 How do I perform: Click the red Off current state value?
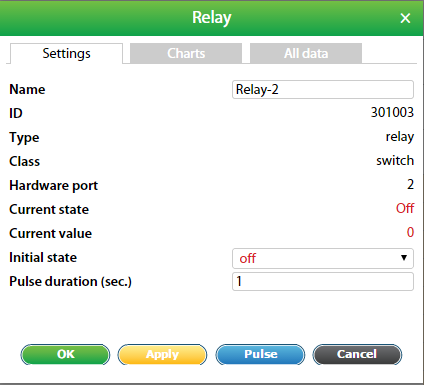[x=405, y=208]
